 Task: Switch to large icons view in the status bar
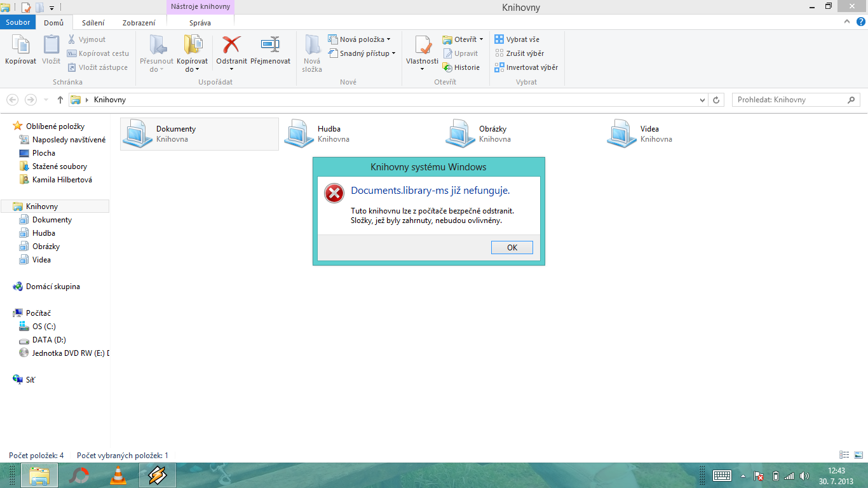coord(858,455)
